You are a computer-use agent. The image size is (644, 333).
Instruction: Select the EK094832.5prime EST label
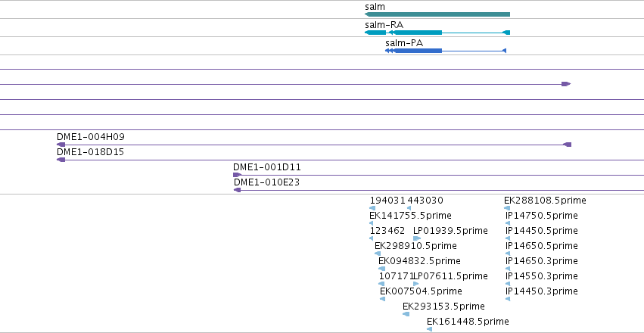click(419, 261)
